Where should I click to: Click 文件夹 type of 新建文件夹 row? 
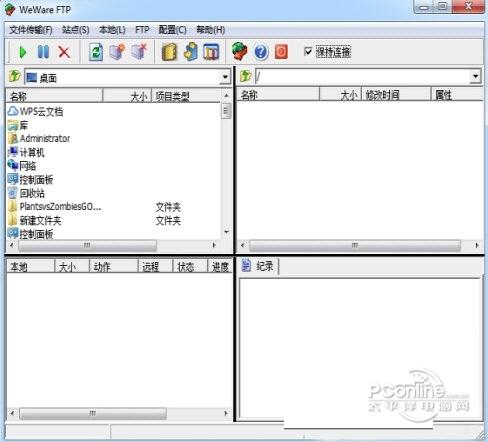coord(168,221)
